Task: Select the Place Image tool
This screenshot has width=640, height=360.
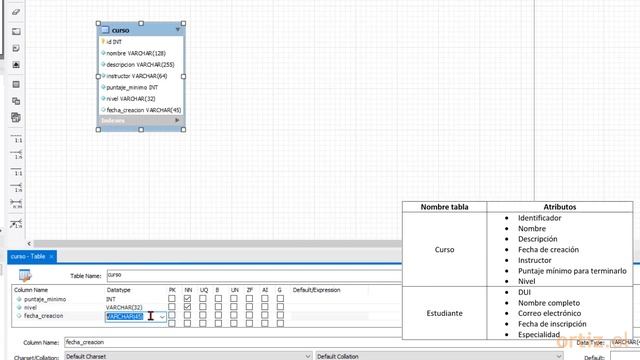Action: (x=16, y=65)
